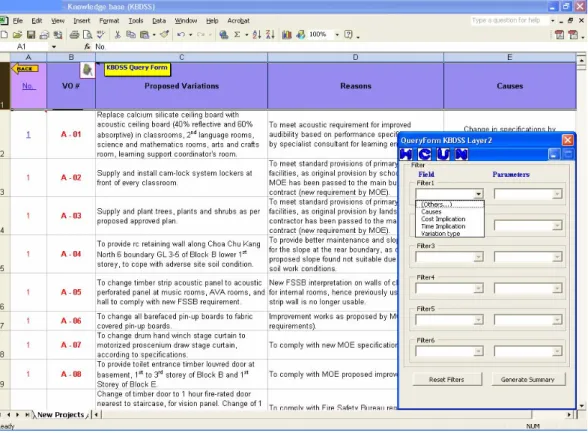Choose Variation type in the Filter1 list
Screen dimensions: 588x433
(x=450, y=234)
